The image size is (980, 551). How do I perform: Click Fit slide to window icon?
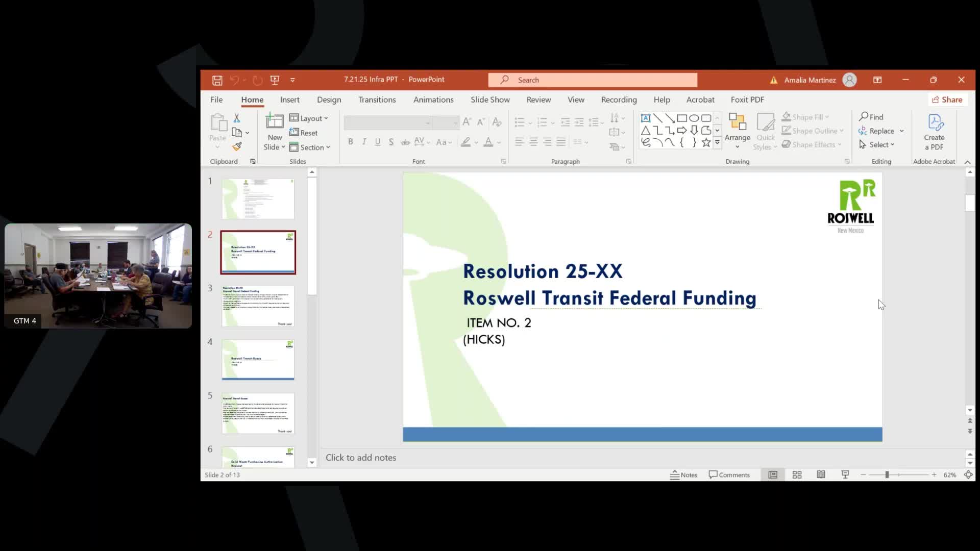coord(968,475)
